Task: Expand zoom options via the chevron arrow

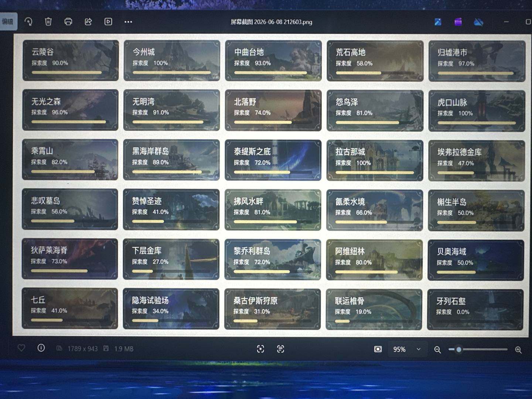Action: pos(419,349)
